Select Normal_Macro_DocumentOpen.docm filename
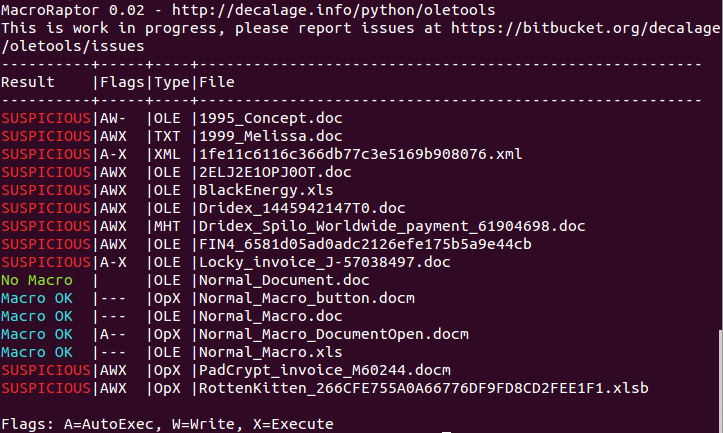 coord(333,334)
